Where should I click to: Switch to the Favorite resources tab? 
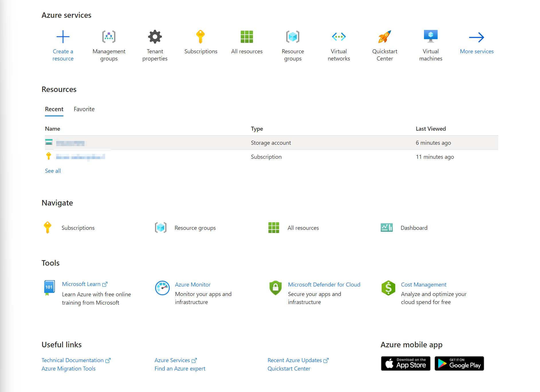tap(84, 109)
